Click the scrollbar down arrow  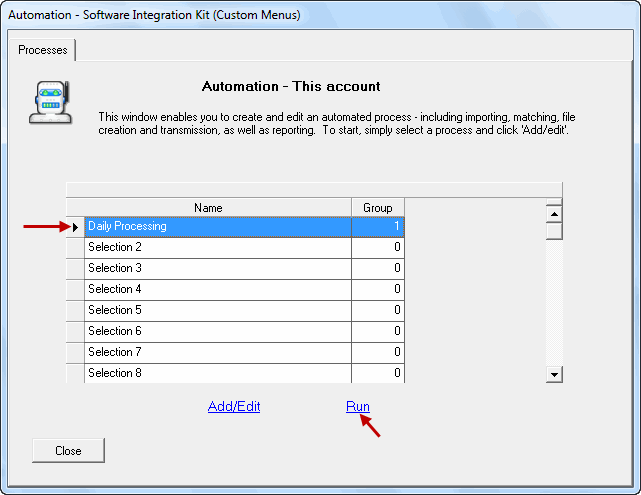554,374
